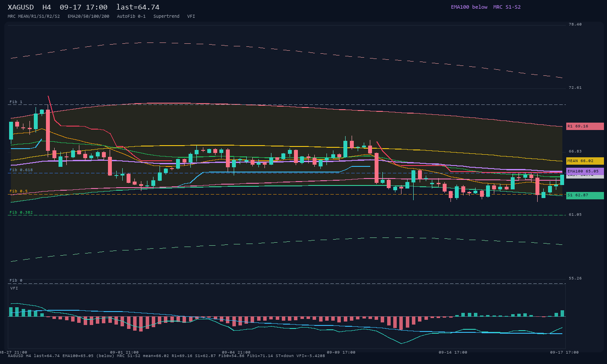
Task: Click the last=64.74 value in the title
Action: point(138,7)
